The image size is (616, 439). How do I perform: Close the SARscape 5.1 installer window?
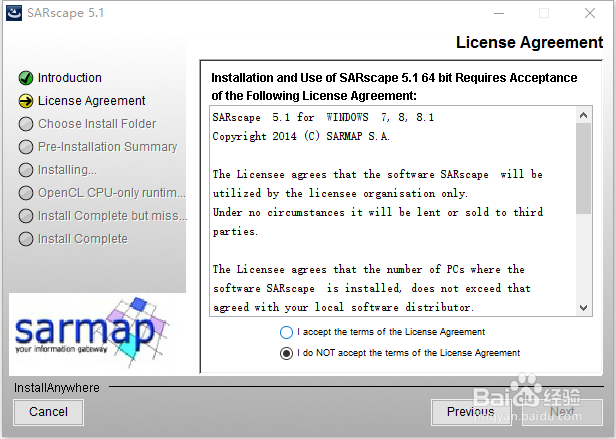(590, 13)
